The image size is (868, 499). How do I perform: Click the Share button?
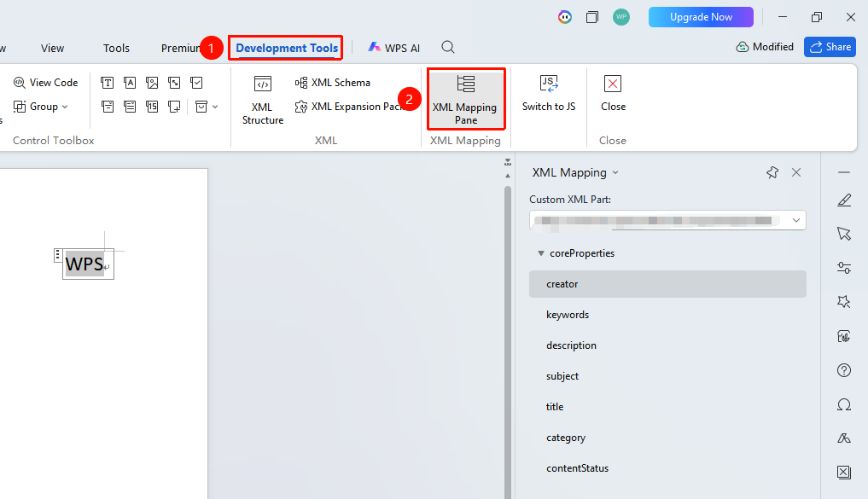pyautogui.click(x=830, y=47)
